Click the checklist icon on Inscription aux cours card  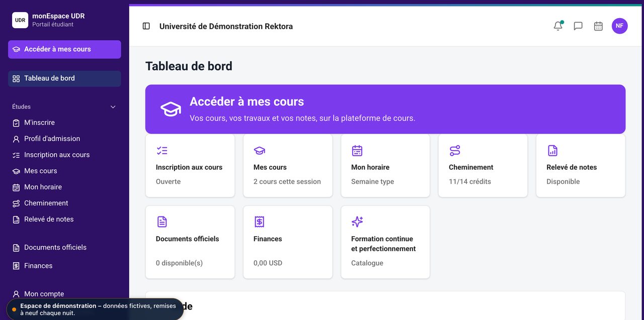pyautogui.click(x=162, y=150)
